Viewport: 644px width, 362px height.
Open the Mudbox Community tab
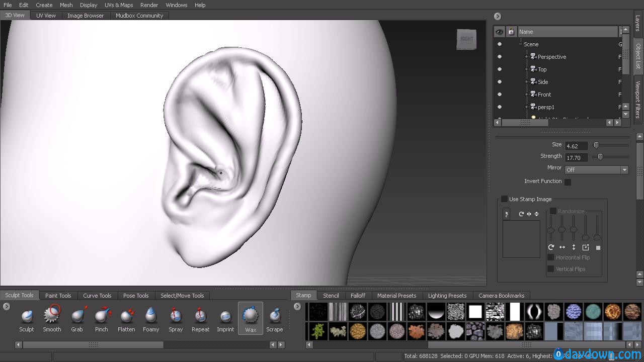(139, 16)
